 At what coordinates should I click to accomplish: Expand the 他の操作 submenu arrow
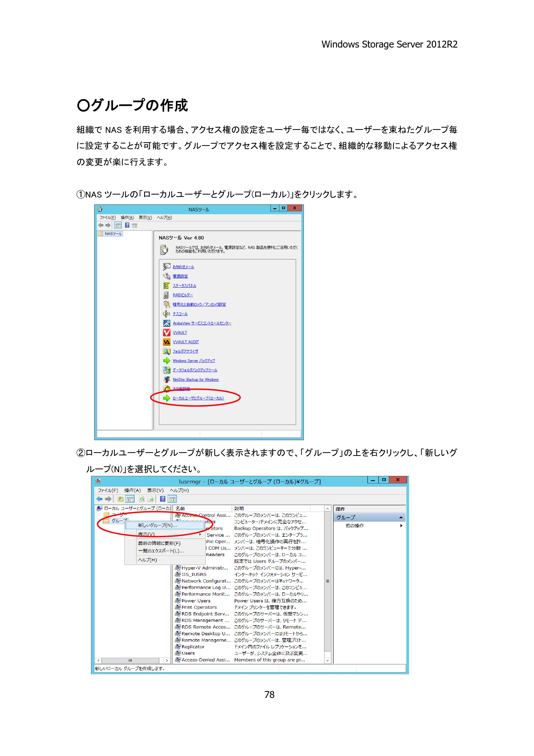pos(401,525)
